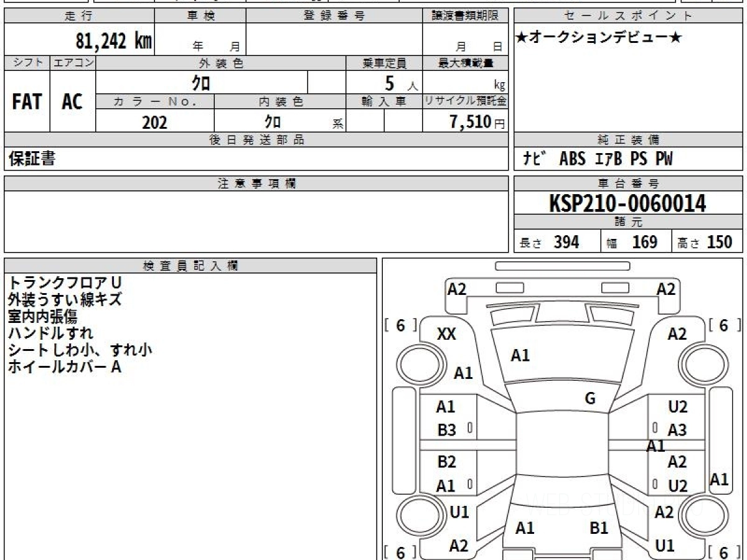Viewport: 747px width, 560px height.
Task: Click the 後日発送部品 header
Action: coord(256,140)
